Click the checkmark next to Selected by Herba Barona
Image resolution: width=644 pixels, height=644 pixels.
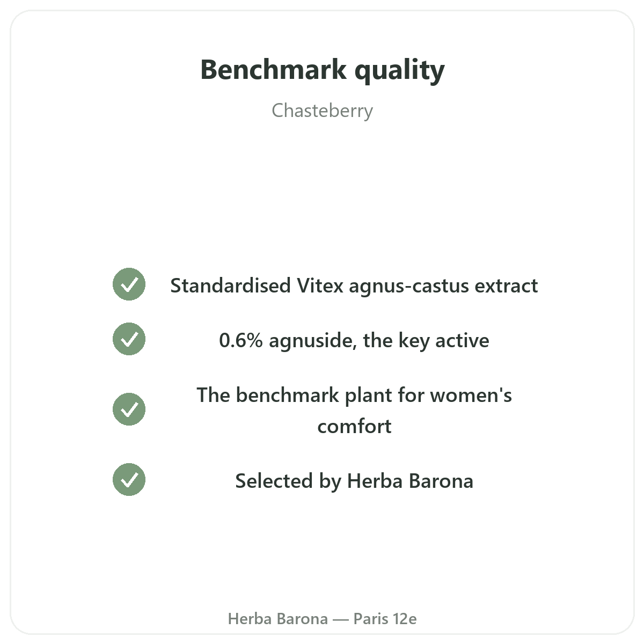[x=129, y=479]
